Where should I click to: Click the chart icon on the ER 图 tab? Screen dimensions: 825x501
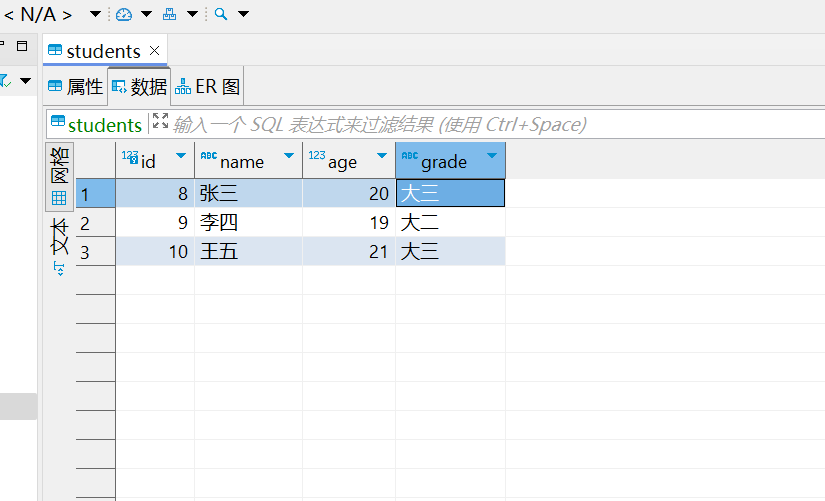183,86
